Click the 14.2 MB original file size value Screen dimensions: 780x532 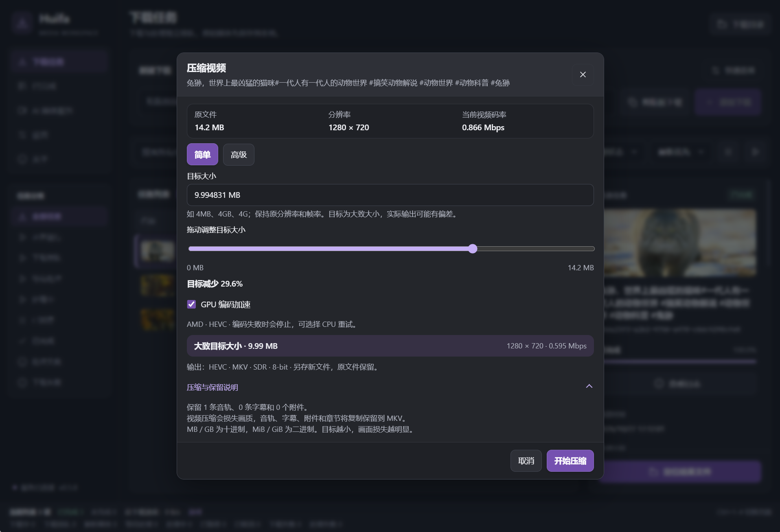click(x=209, y=127)
